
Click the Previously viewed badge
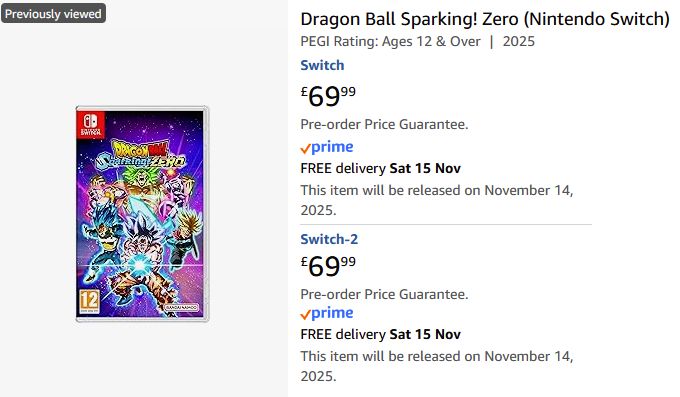pos(53,14)
